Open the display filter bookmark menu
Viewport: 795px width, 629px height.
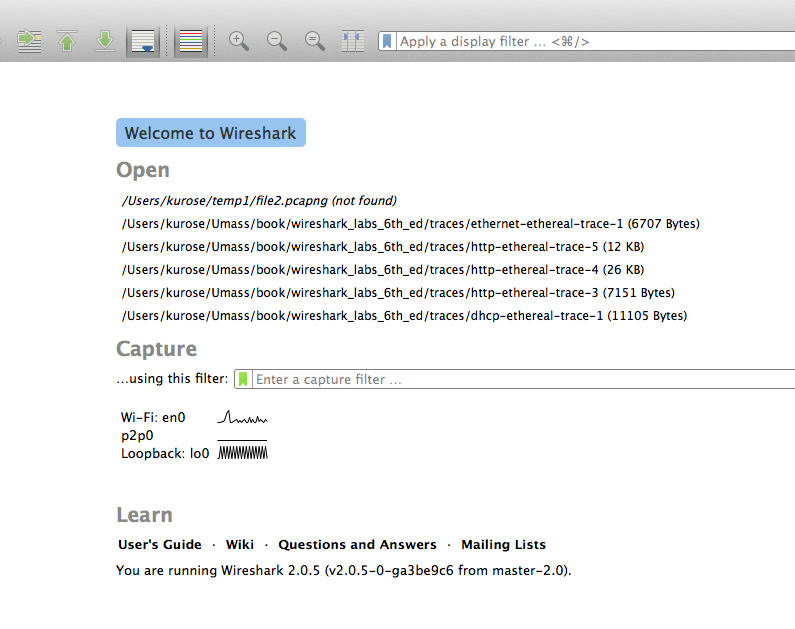[387, 41]
